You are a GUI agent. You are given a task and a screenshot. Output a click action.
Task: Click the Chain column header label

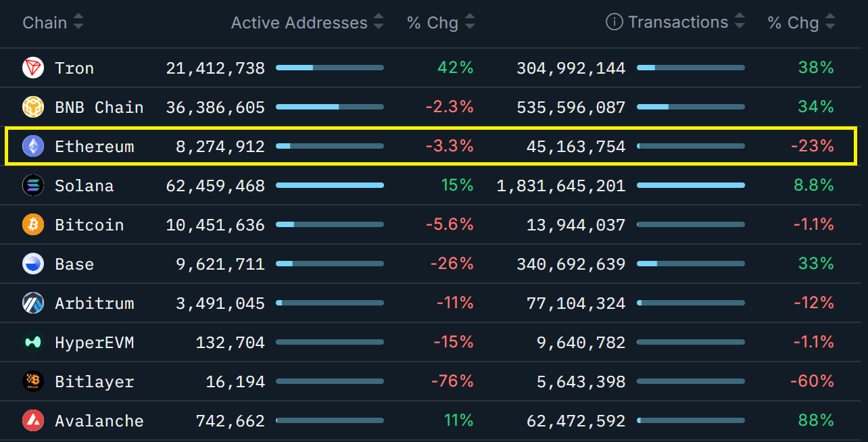pos(44,22)
